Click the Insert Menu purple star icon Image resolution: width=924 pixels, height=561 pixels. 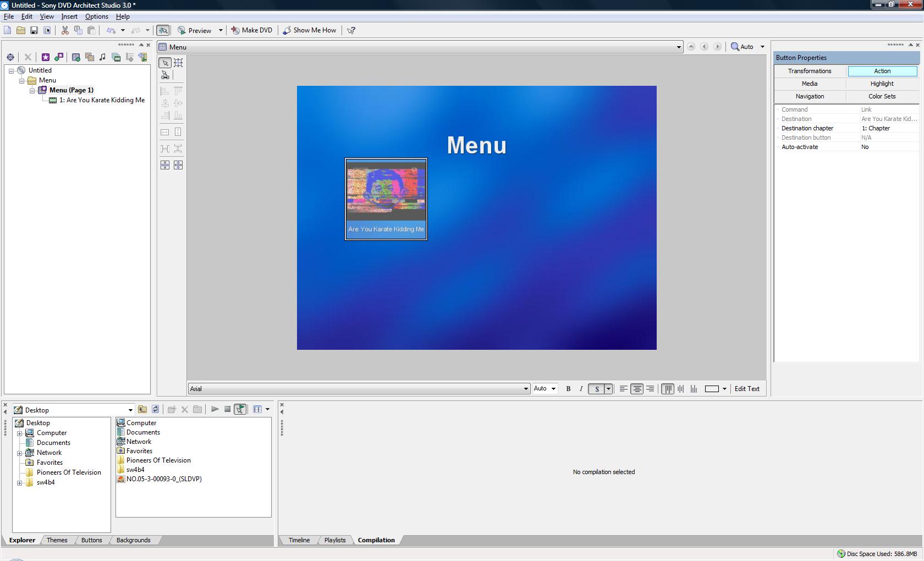pos(46,57)
